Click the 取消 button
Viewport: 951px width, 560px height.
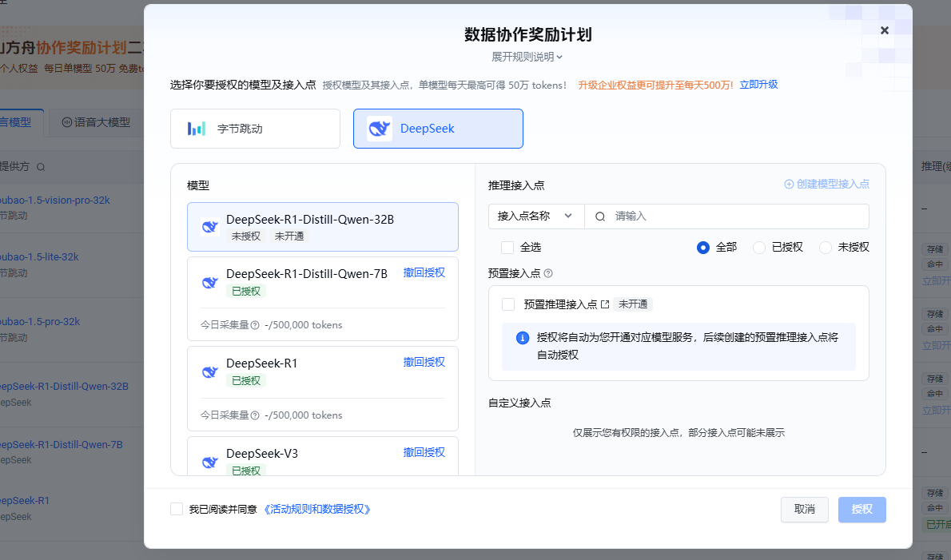(804, 510)
